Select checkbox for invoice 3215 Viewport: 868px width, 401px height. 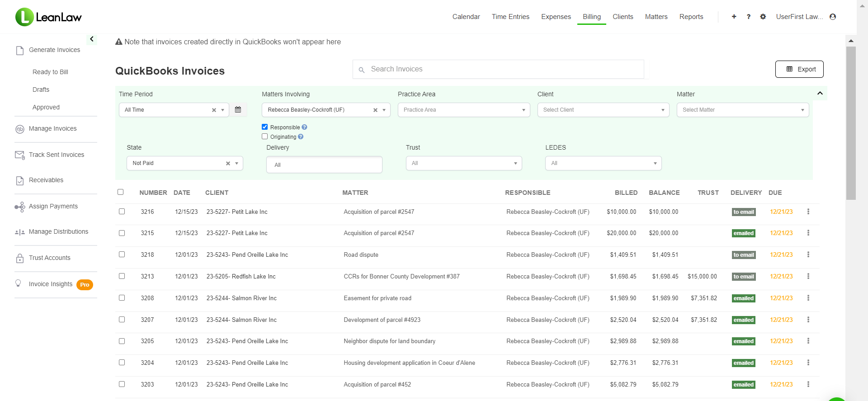(x=122, y=233)
